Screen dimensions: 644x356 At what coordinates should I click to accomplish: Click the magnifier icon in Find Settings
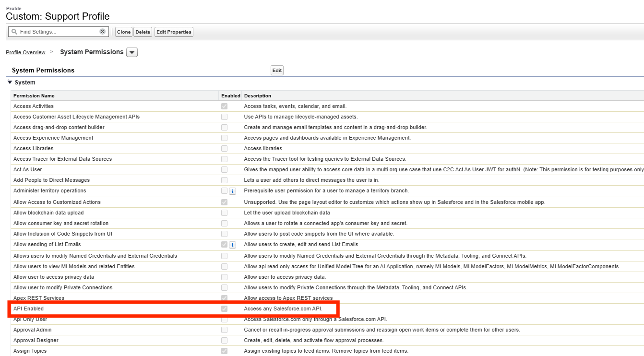[14, 32]
